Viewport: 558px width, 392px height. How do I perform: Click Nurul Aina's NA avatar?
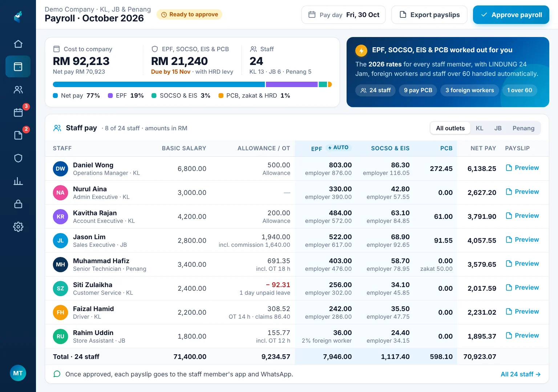click(x=60, y=193)
